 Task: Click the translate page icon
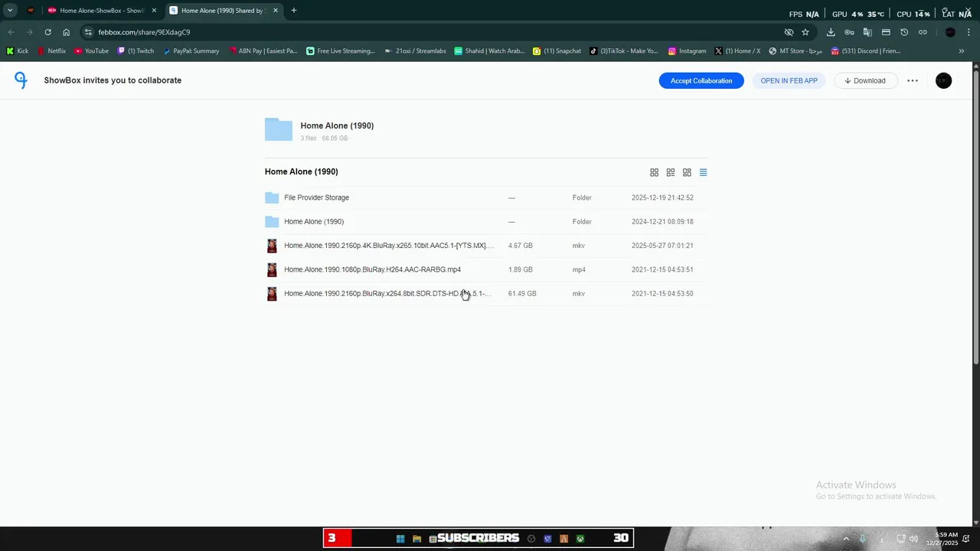pos(867,32)
